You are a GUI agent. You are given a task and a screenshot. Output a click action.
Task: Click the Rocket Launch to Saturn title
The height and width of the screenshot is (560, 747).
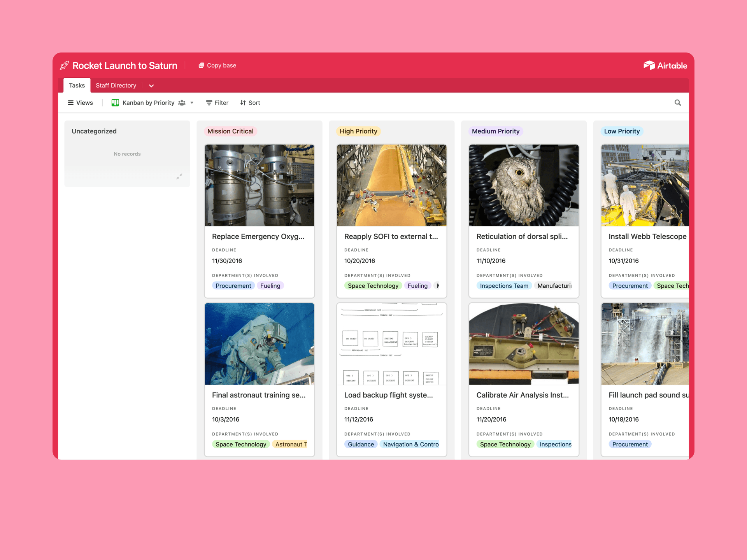[125, 65]
